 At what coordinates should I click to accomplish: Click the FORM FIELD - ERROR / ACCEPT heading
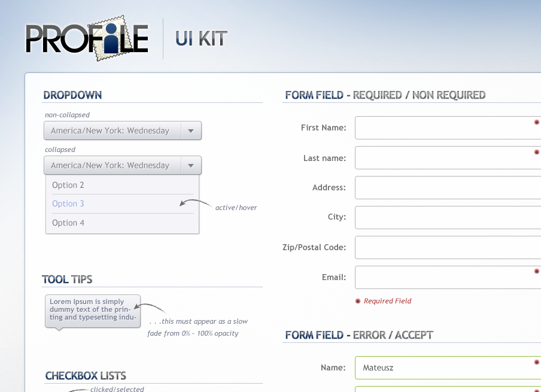(358, 335)
